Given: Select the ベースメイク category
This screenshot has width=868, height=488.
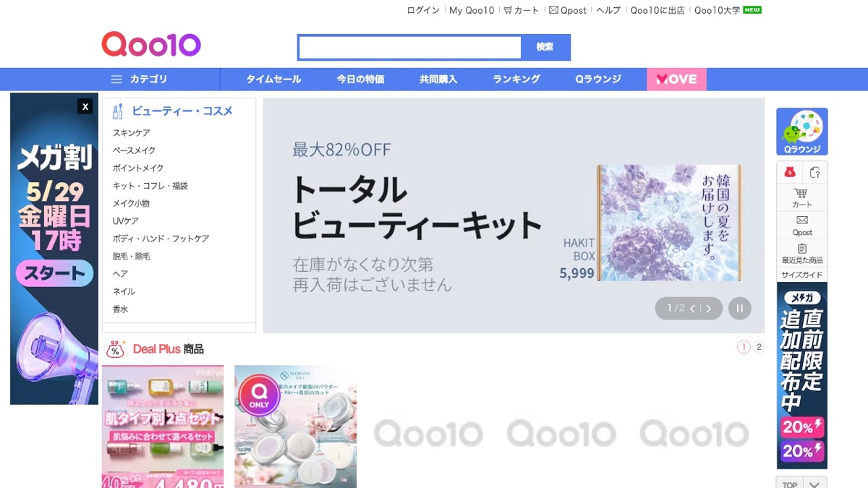Looking at the screenshot, I should [134, 150].
